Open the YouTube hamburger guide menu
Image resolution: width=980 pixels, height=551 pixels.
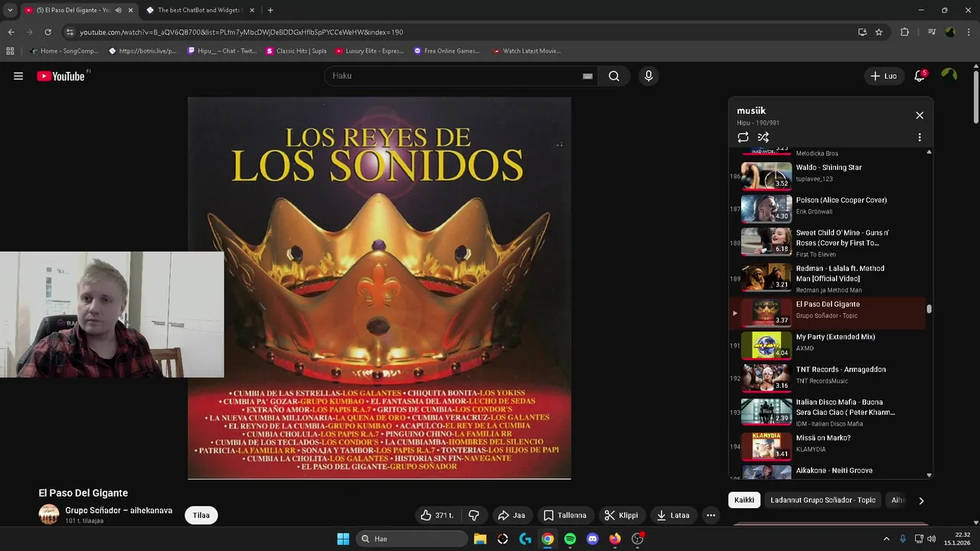point(18,76)
